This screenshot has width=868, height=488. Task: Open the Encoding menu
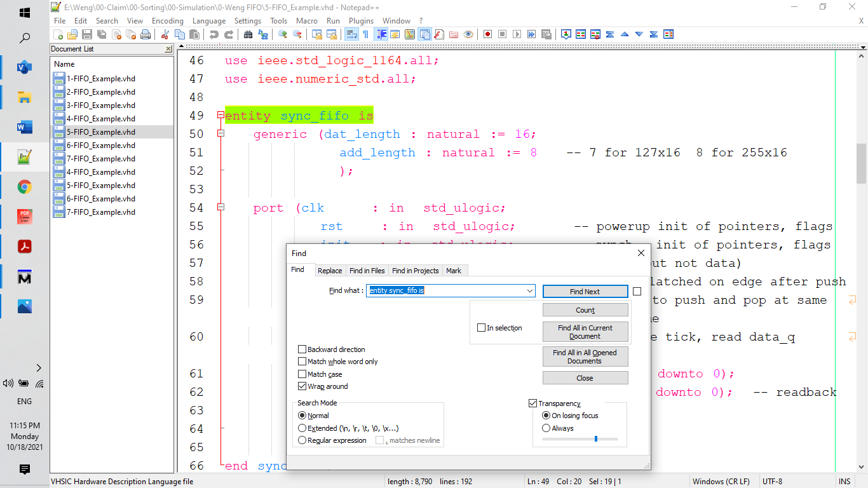pyautogui.click(x=168, y=21)
